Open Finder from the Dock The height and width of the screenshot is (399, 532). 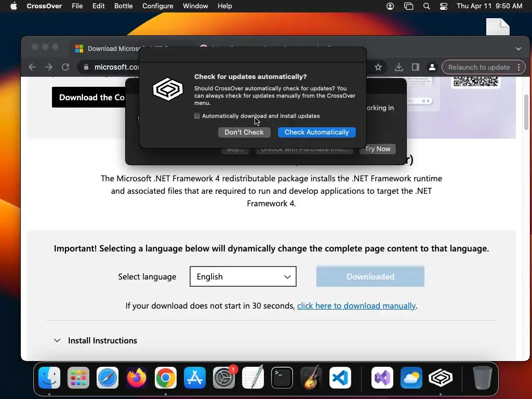[49, 378]
